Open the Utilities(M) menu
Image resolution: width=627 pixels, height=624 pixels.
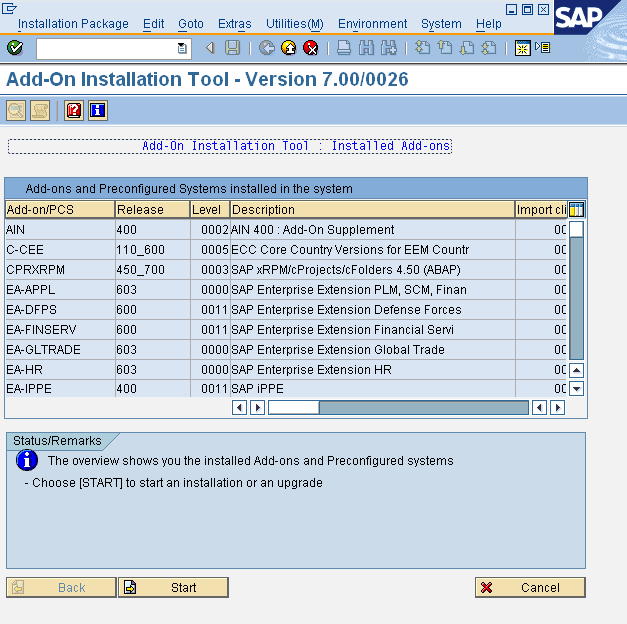click(294, 24)
